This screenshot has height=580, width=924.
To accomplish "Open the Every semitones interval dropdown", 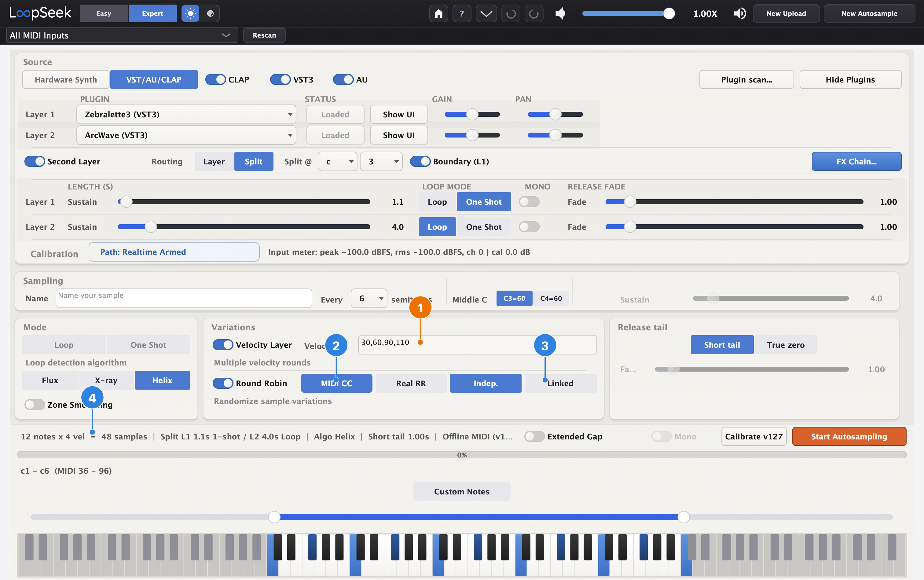I will [369, 299].
